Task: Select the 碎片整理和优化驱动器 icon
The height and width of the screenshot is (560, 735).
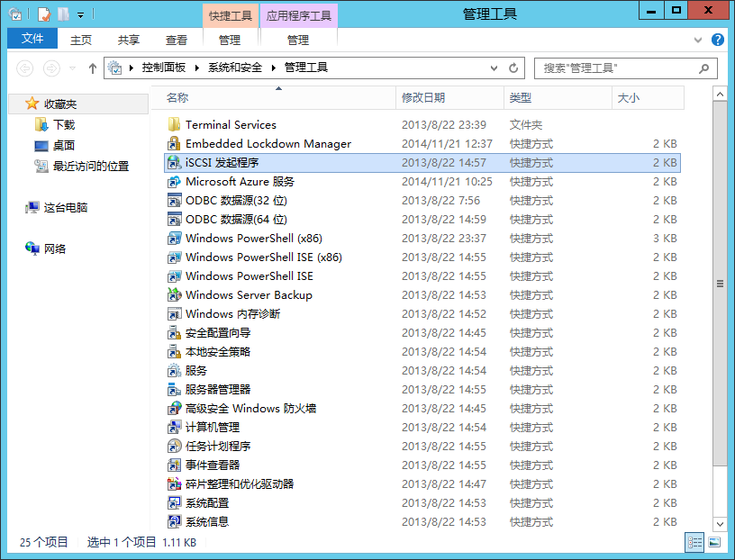Action: [174, 483]
